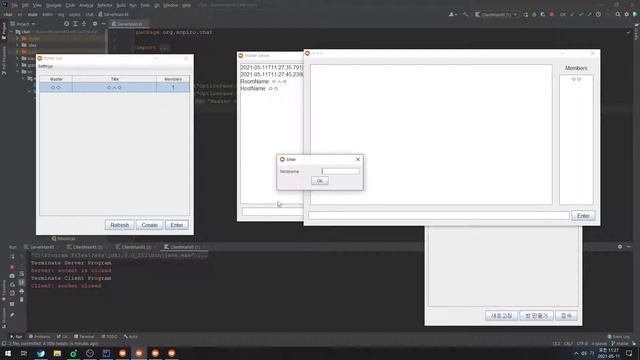
Task: Open IDE settings gear in top toolbar
Action: 627,14
